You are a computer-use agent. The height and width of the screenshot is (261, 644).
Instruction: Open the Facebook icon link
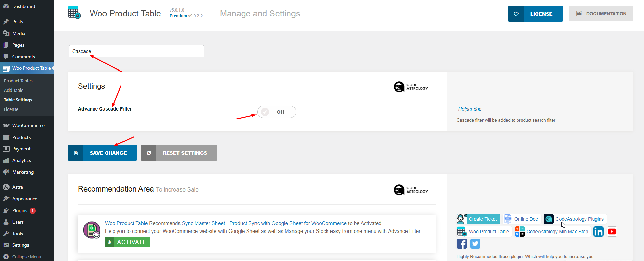coord(462,244)
